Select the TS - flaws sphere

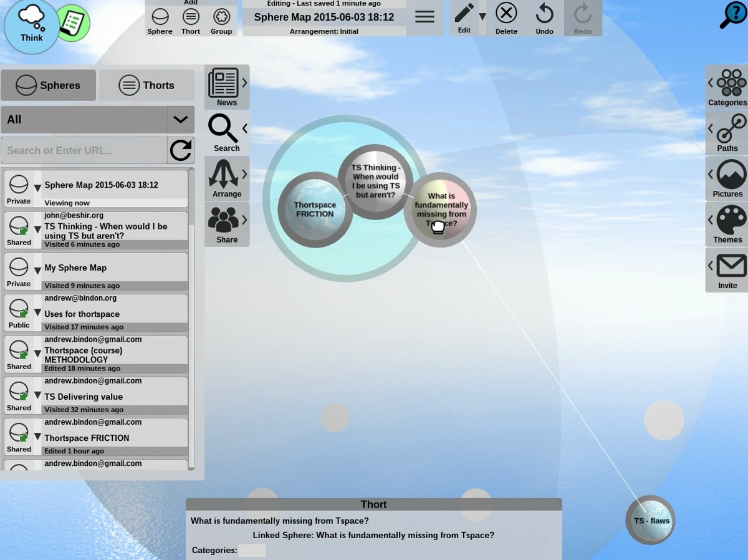click(x=651, y=520)
